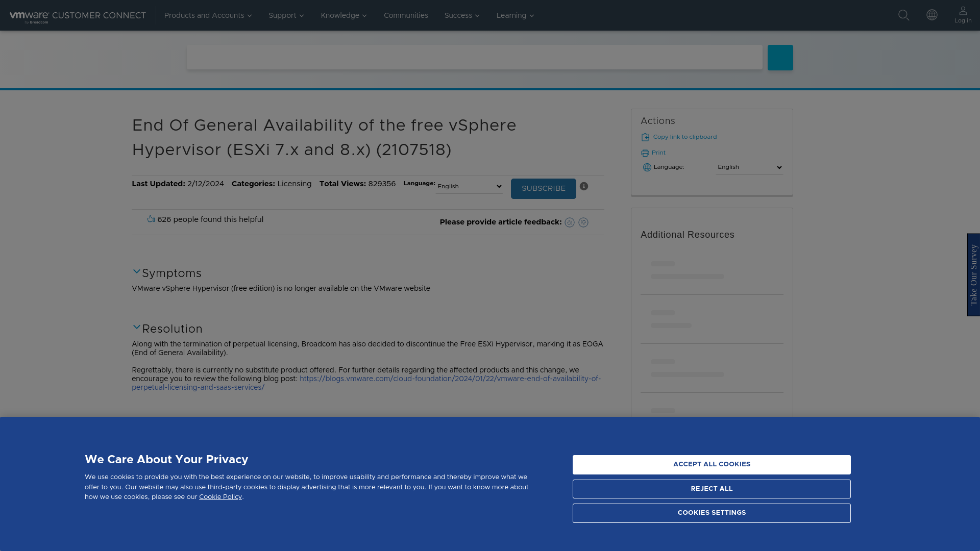The image size is (980, 551).
Task: Open the Support menu
Action: click(x=286, y=15)
